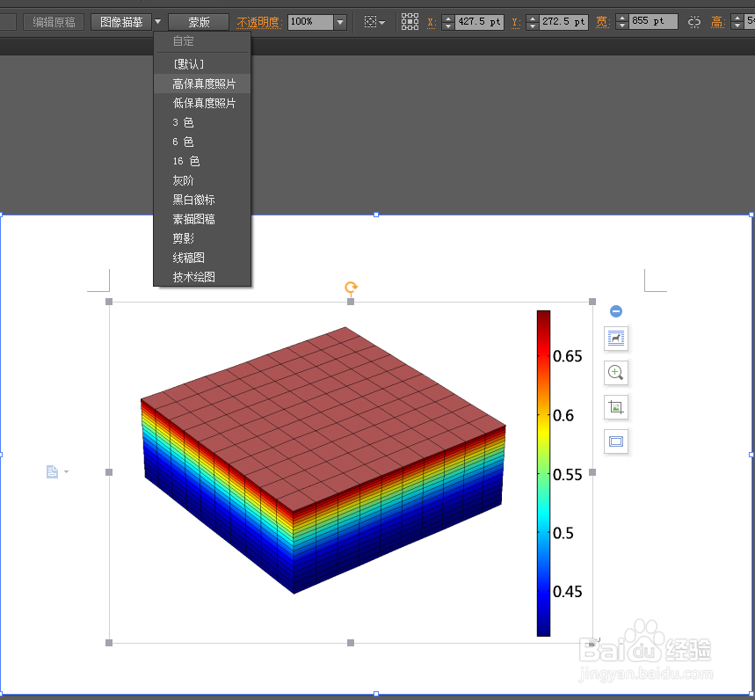The height and width of the screenshot is (700, 755).
Task: Edit the X value 427.5 pt
Action: pyautogui.click(x=479, y=22)
